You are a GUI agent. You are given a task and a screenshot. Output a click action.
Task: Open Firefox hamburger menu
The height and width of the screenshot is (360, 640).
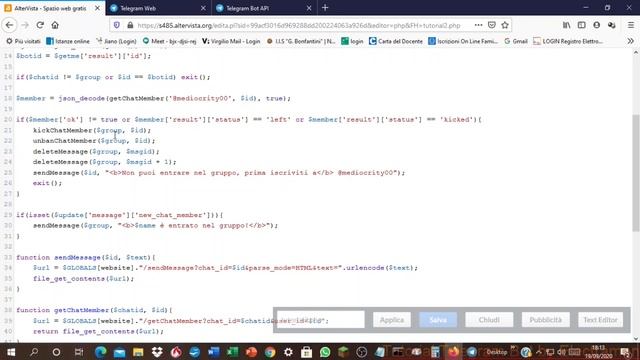[x=631, y=25]
